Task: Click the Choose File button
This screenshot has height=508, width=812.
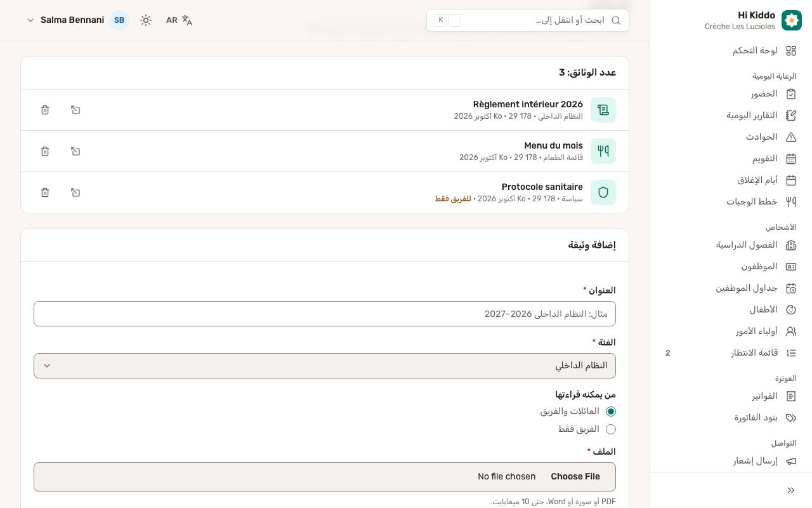Action: 575,477
